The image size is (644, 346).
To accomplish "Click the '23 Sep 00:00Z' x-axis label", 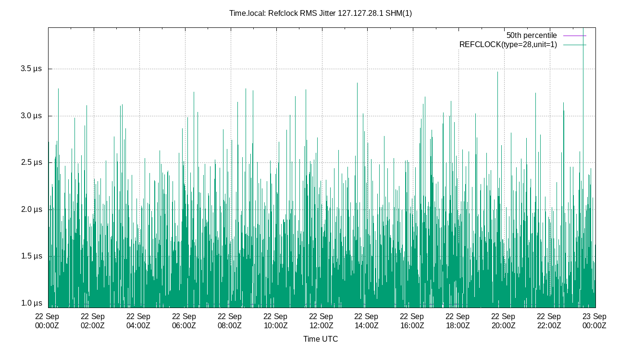I will coord(595,321).
